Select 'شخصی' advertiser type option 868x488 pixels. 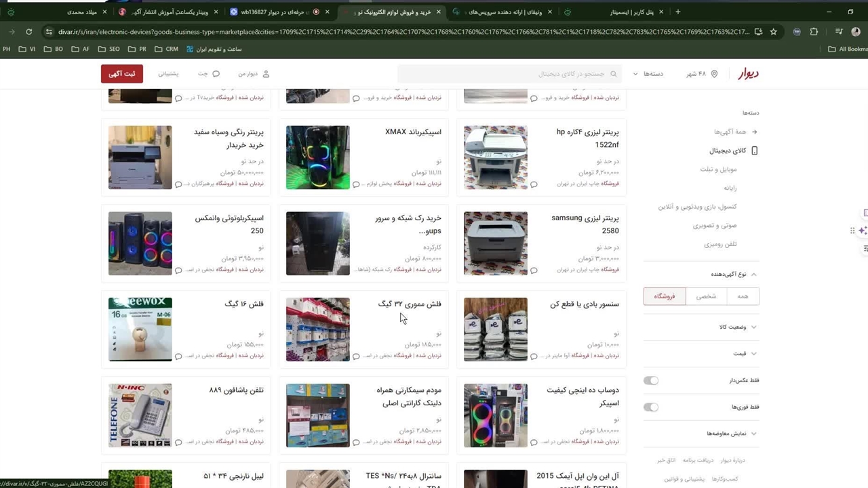point(706,296)
